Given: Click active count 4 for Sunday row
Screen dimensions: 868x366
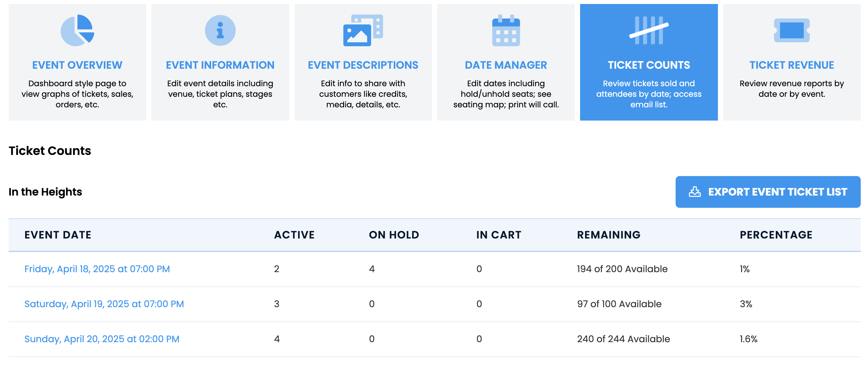Looking at the screenshot, I should pos(277,339).
